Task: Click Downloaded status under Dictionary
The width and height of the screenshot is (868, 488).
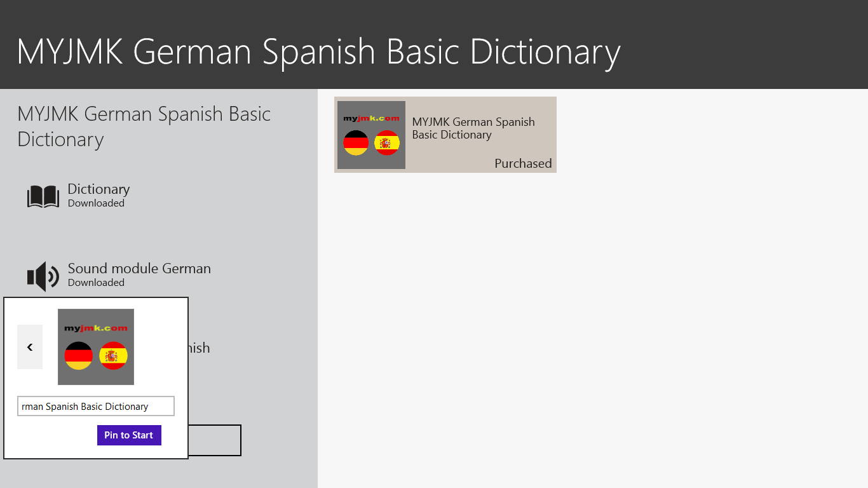Action: 96,203
